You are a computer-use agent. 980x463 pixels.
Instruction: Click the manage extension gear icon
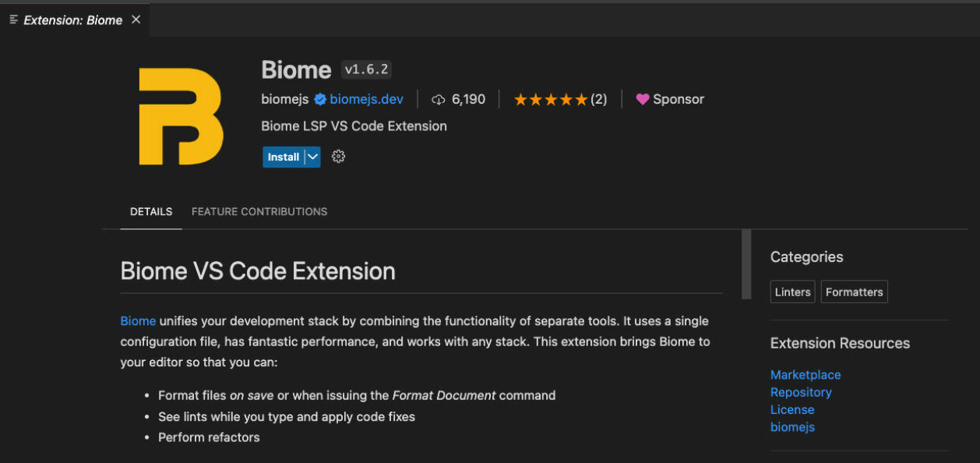[x=338, y=157]
